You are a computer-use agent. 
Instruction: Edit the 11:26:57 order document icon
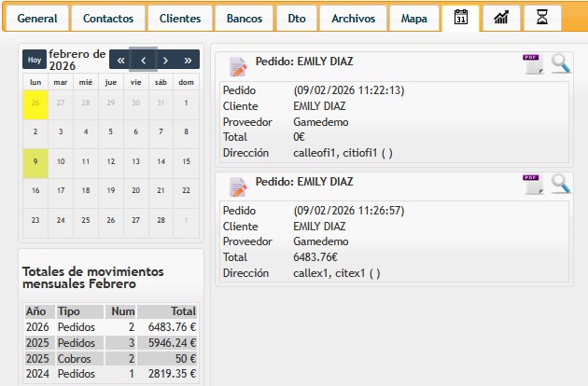[x=238, y=187]
